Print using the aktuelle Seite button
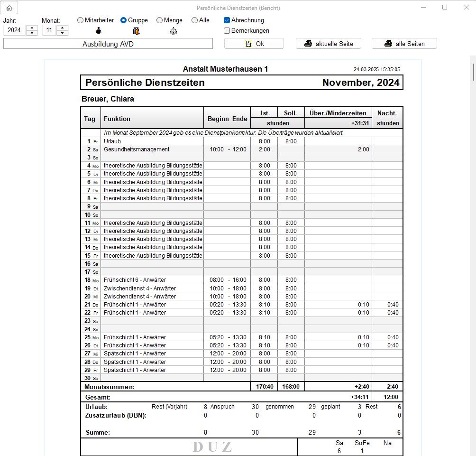The image size is (476, 456). 329,44
